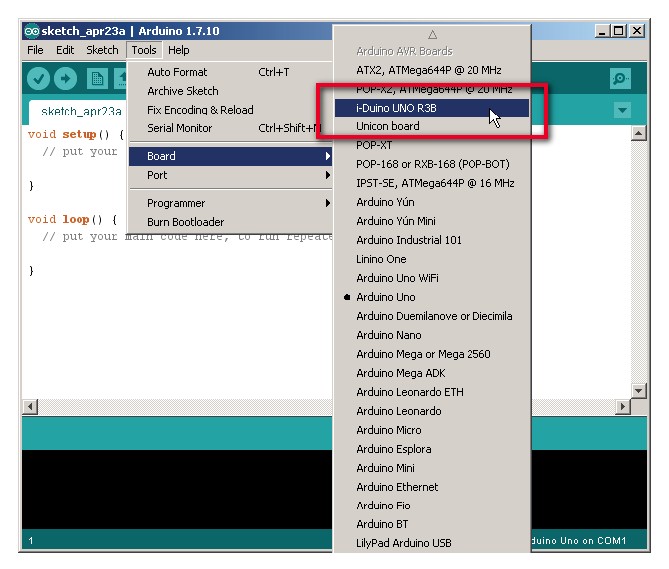
Task: Select the Arduino Mini board
Action: (432, 468)
